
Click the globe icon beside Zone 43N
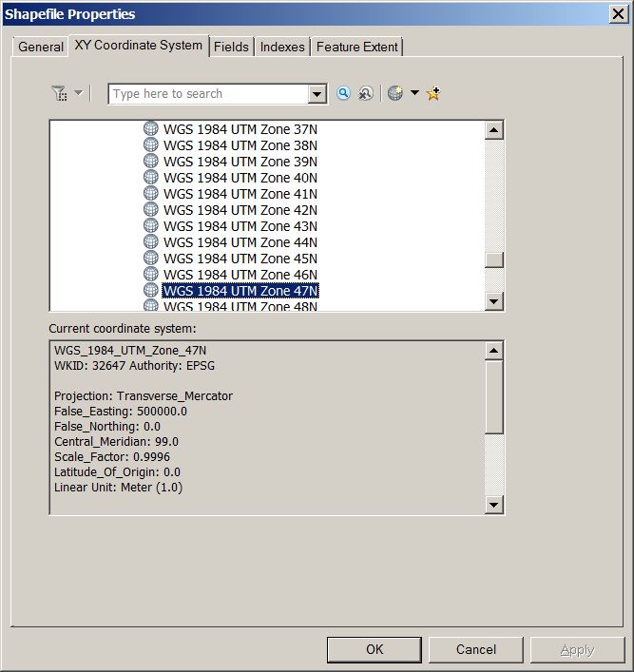[150, 225]
